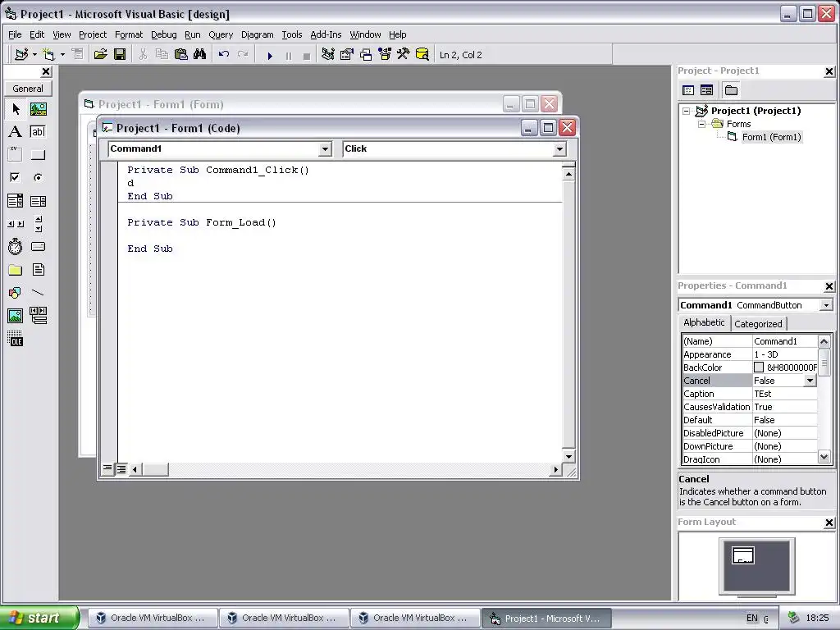
Task: Select the ListBox control tool
Action: 38,201
